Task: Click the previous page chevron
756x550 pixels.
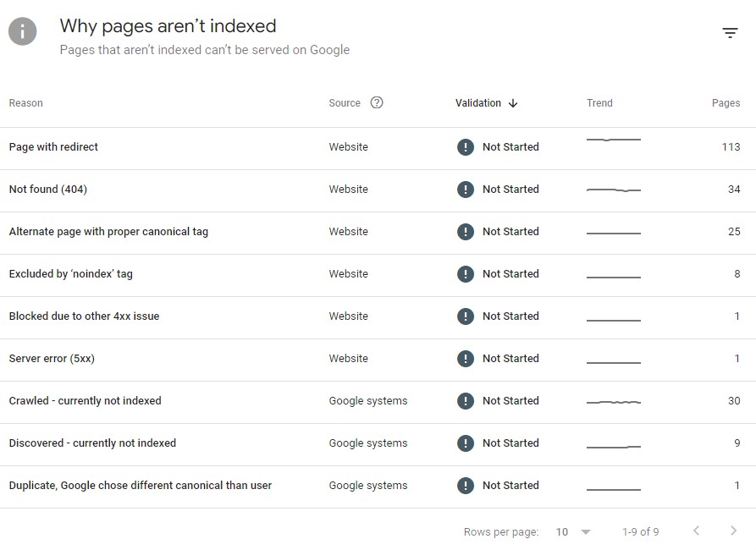Action: point(698,531)
